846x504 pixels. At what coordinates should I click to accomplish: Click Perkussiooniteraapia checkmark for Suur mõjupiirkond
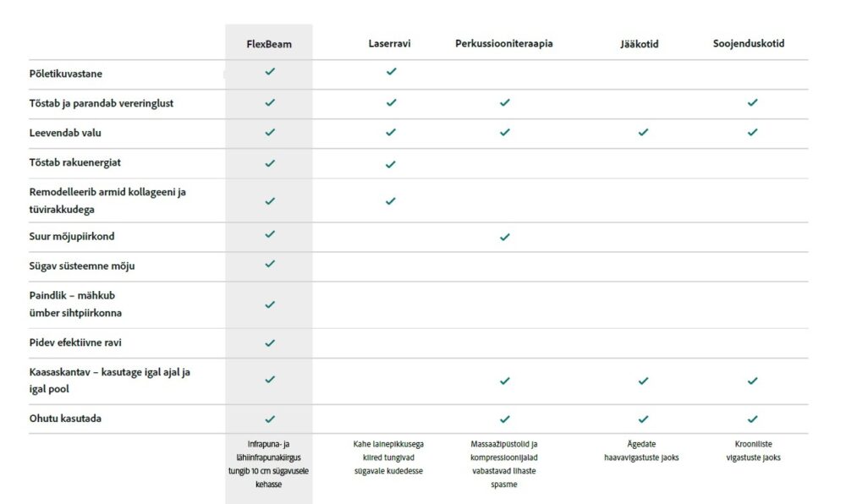pyautogui.click(x=504, y=237)
